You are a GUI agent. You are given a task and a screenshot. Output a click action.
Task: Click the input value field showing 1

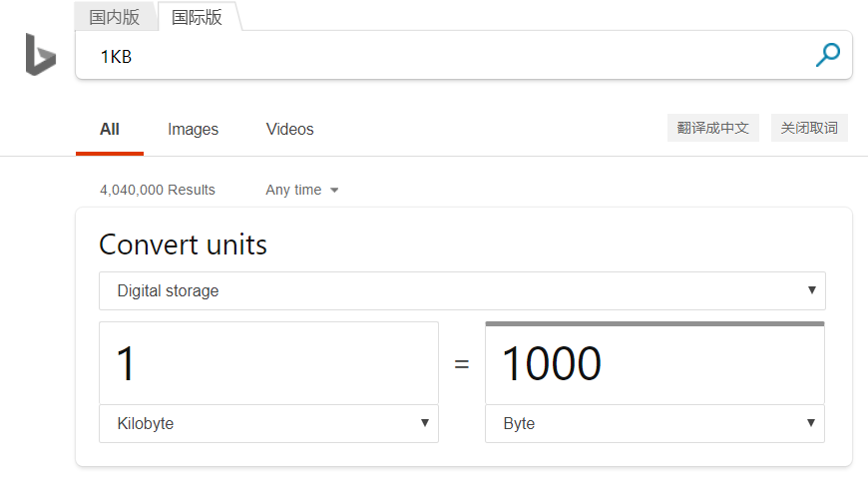tap(268, 363)
